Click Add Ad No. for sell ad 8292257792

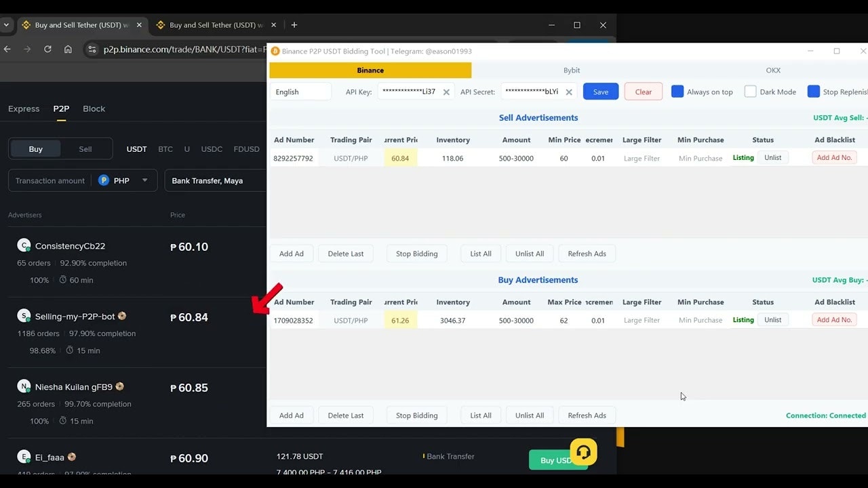pyautogui.click(x=834, y=157)
